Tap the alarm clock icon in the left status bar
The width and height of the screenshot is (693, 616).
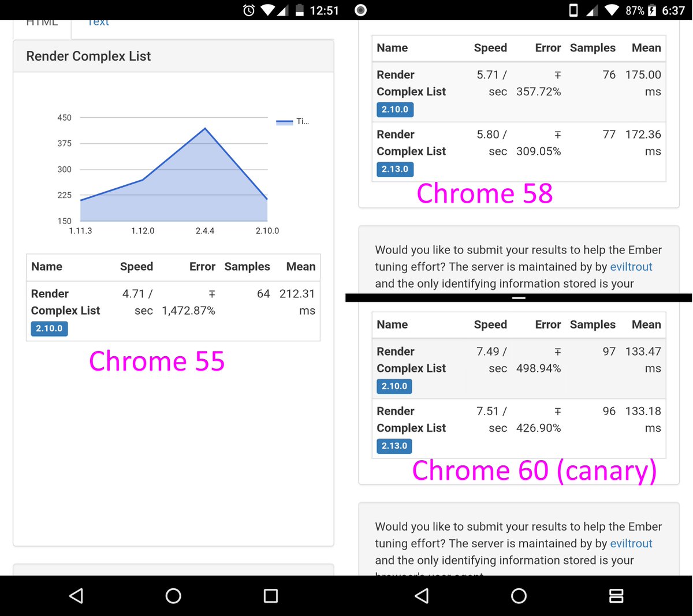click(x=249, y=10)
